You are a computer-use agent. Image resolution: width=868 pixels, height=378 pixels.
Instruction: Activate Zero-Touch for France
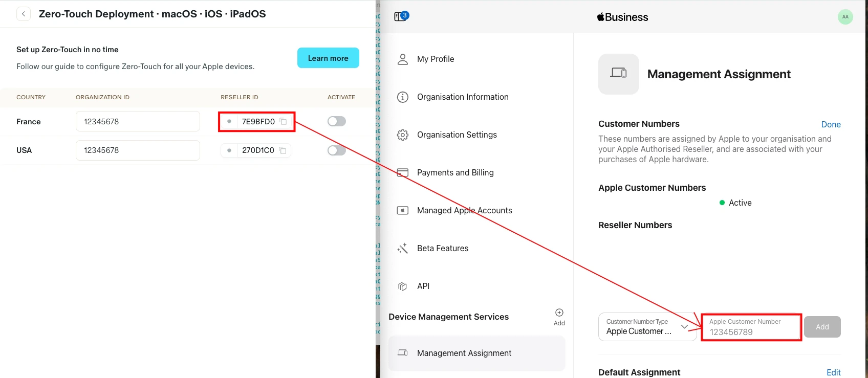point(337,122)
